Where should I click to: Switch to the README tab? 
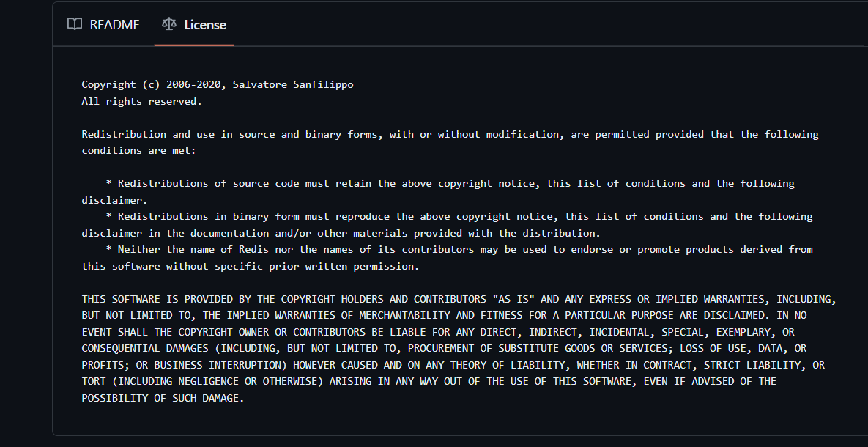(x=114, y=24)
